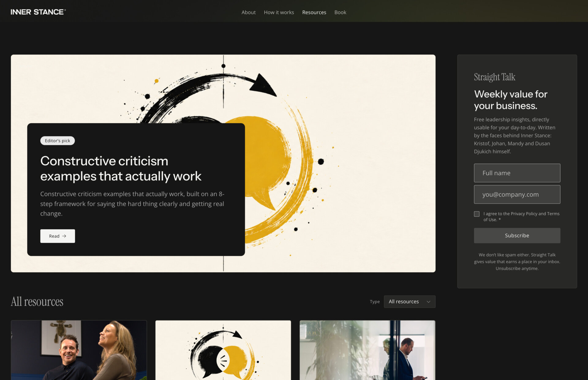The height and width of the screenshot is (380, 588).
Task: Click the Free leadership insights paragraph
Action: pos(514,135)
